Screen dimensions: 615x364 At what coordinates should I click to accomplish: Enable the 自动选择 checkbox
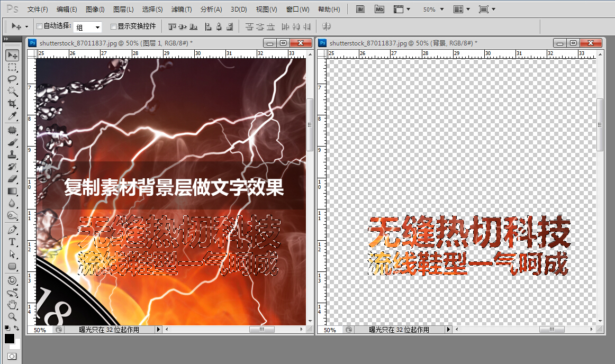coord(39,26)
